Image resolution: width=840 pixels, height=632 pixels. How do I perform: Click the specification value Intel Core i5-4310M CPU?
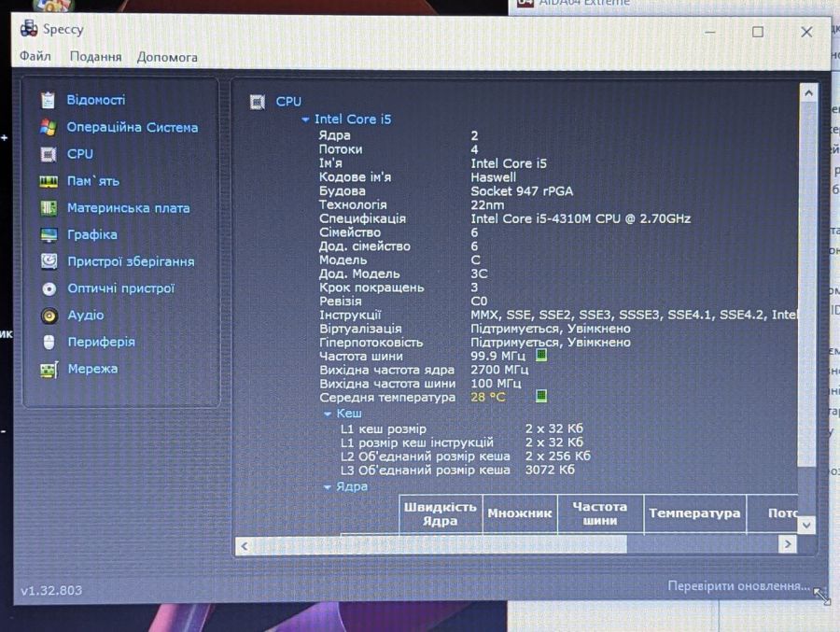[581, 218]
